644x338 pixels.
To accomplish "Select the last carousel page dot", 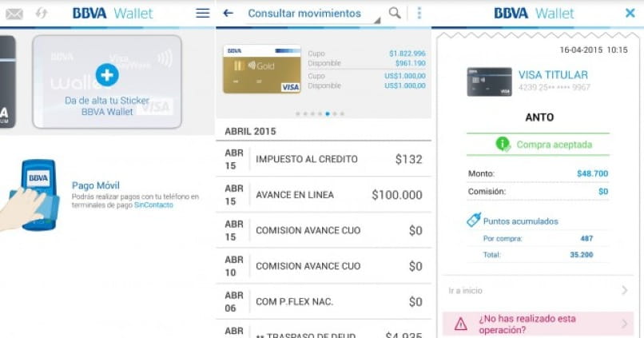I will click(x=342, y=113).
